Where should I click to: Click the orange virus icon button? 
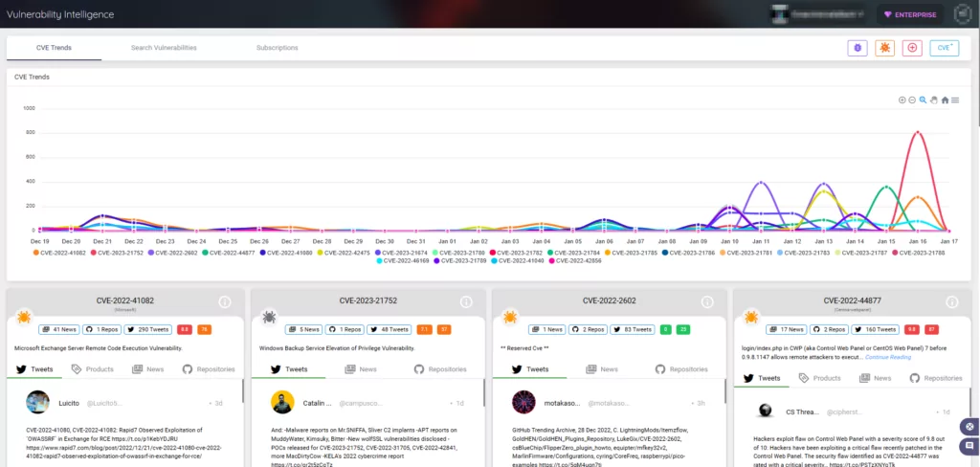click(x=885, y=48)
